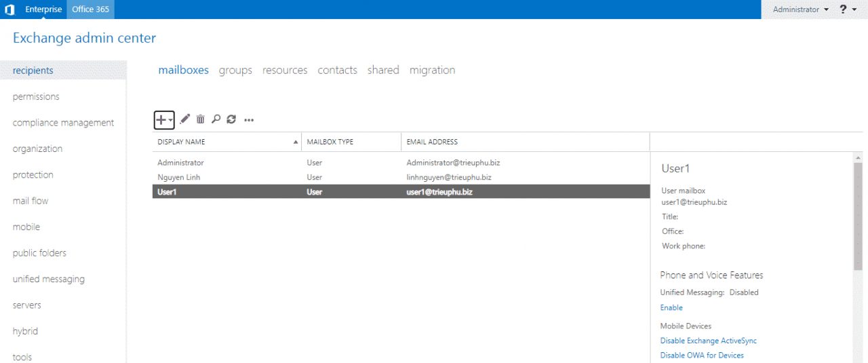
Task: Click the Search magnifier icon
Action: coord(216,119)
